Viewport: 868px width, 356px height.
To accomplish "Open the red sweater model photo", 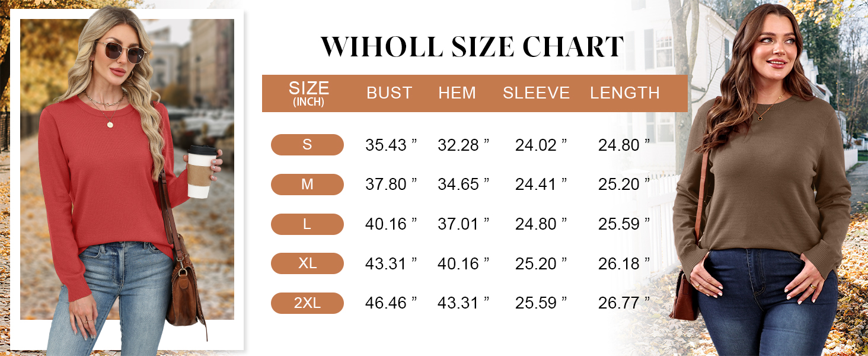I will pos(127,178).
